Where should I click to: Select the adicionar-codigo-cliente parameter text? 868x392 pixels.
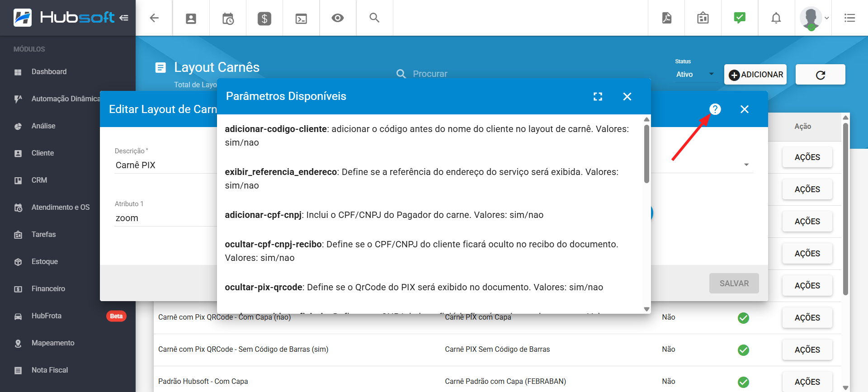tap(276, 129)
